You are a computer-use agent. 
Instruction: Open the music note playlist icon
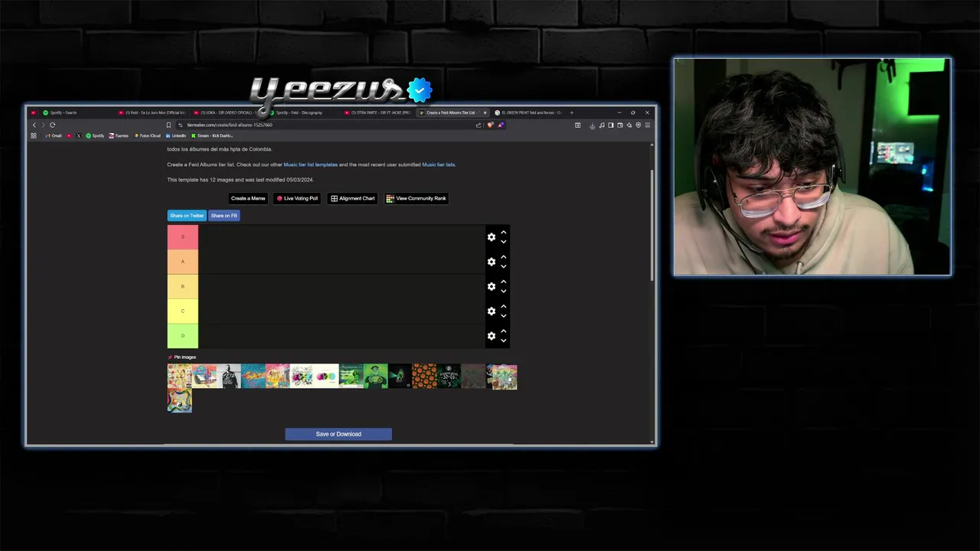click(601, 125)
